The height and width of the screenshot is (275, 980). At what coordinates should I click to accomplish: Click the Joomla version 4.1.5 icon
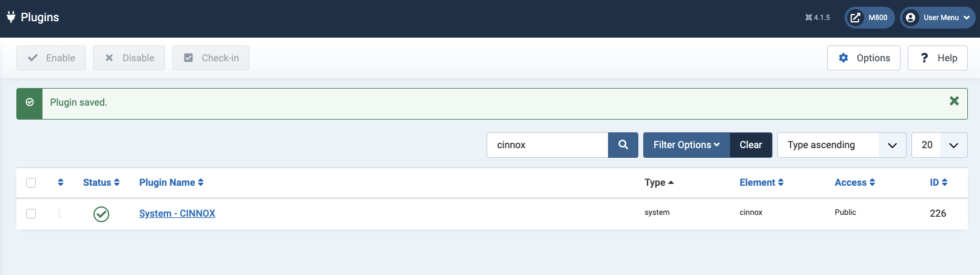(809, 18)
